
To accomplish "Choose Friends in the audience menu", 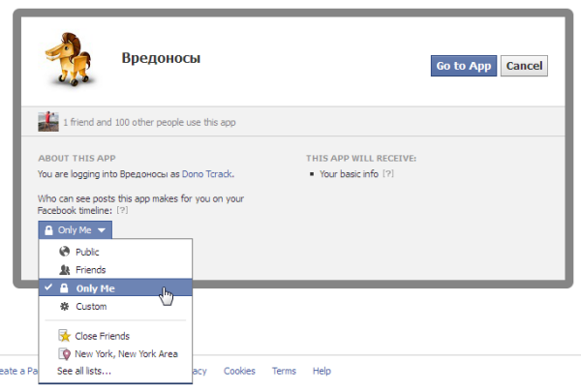I will coord(115,270).
